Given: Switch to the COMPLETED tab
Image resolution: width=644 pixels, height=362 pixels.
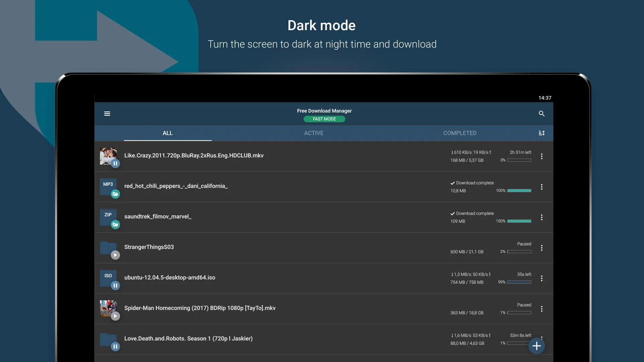Looking at the screenshot, I should tap(460, 133).
